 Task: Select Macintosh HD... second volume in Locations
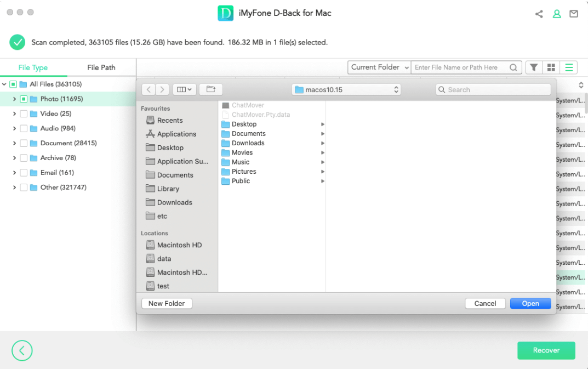coord(176,272)
